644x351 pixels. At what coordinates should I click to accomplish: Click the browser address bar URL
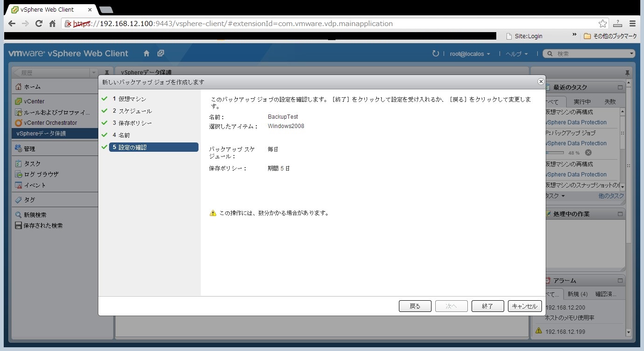pos(233,23)
